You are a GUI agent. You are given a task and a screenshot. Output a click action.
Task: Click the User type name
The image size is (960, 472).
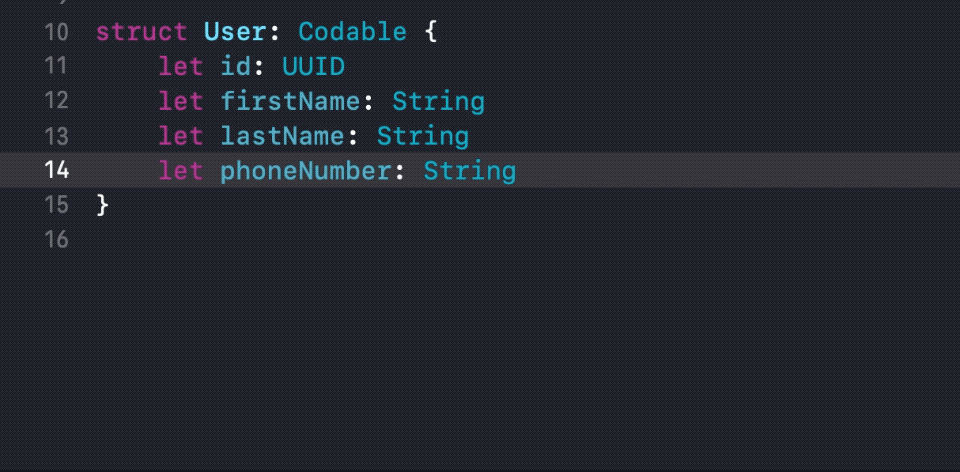(x=234, y=32)
